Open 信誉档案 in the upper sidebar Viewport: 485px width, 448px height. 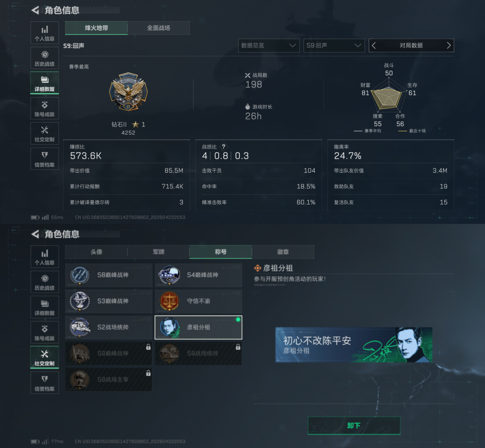(45, 158)
